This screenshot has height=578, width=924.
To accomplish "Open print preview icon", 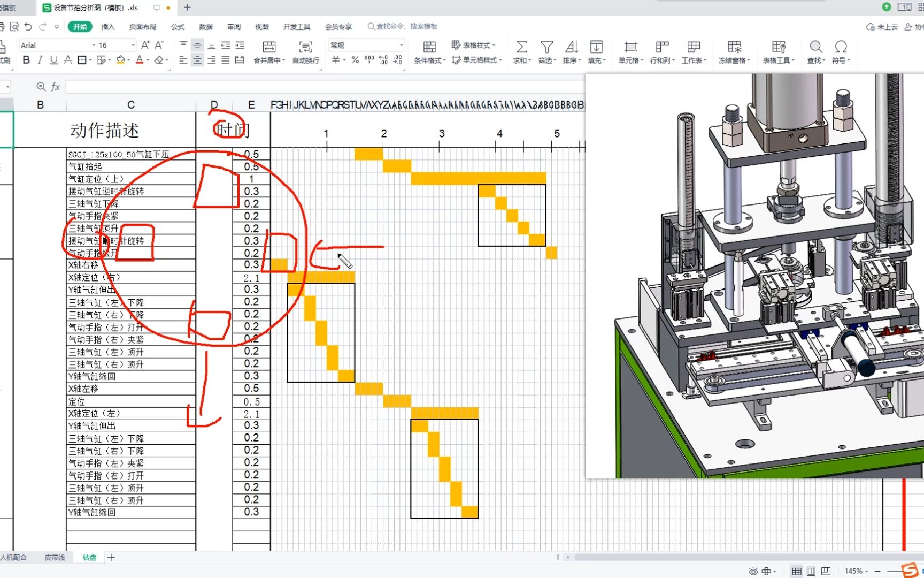I will [14, 26].
